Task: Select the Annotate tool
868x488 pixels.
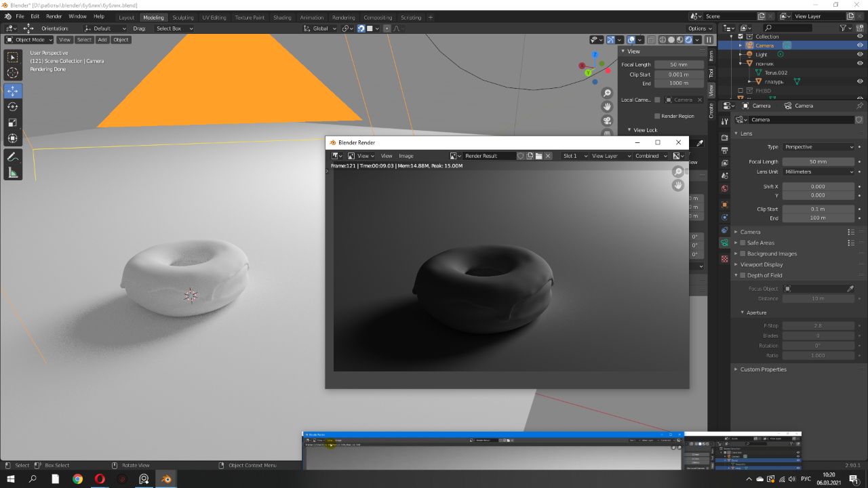Action: (13, 157)
